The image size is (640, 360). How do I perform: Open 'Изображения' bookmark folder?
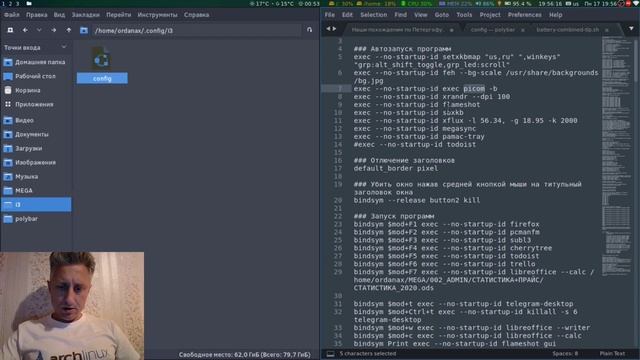coord(36,162)
